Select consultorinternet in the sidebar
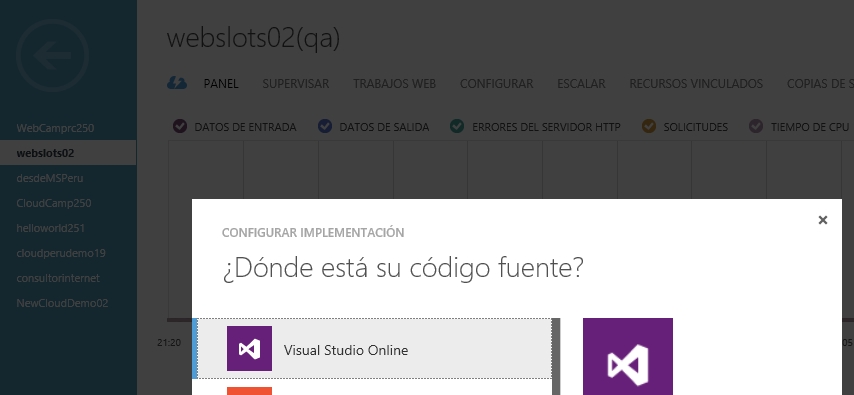Viewport: 854px width, 395px height. click(68, 278)
